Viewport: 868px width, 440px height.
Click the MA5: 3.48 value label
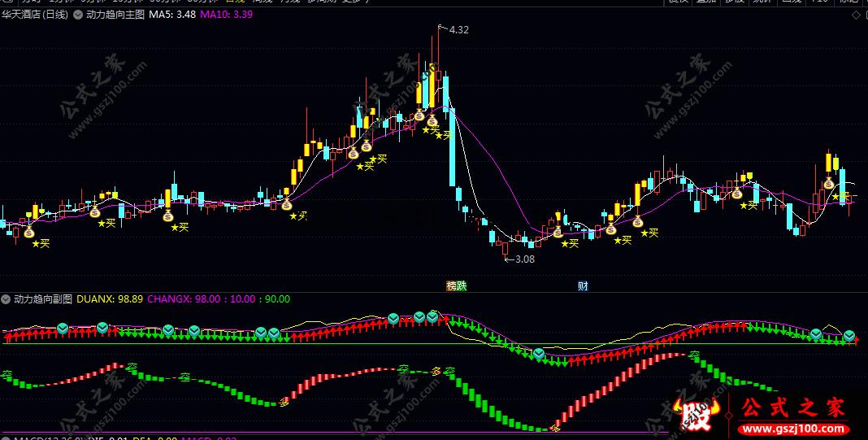tap(172, 15)
